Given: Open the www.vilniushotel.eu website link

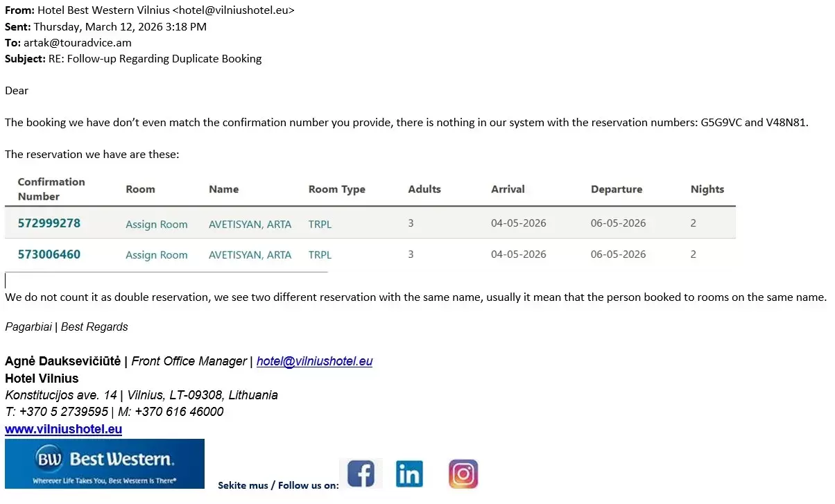Looking at the screenshot, I should coord(63,429).
